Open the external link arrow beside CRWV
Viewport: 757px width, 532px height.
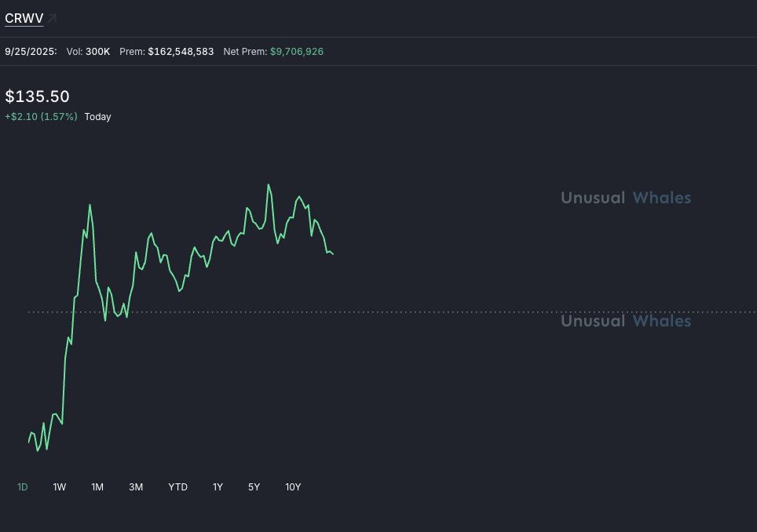tap(52, 18)
